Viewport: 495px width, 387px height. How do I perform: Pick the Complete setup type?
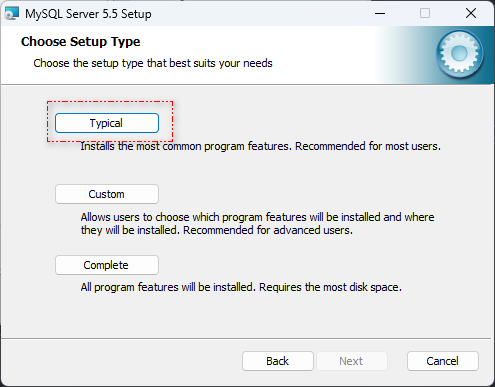click(107, 265)
